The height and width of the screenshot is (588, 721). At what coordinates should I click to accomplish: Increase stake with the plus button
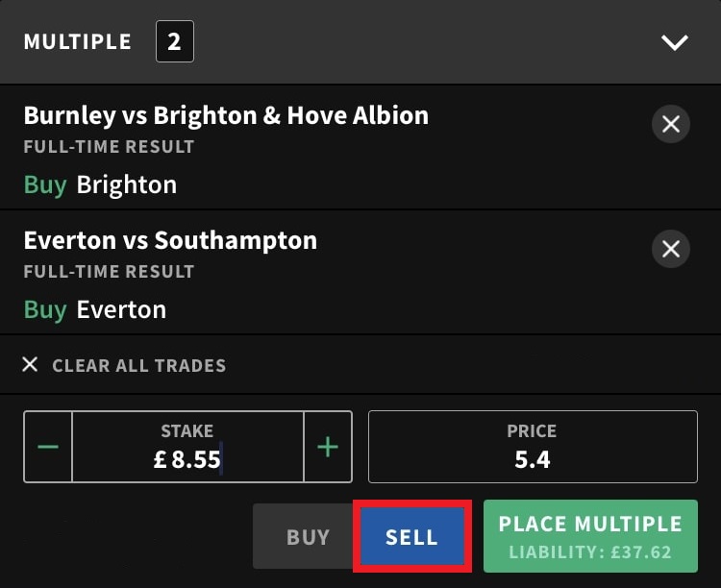click(x=328, y=447)
